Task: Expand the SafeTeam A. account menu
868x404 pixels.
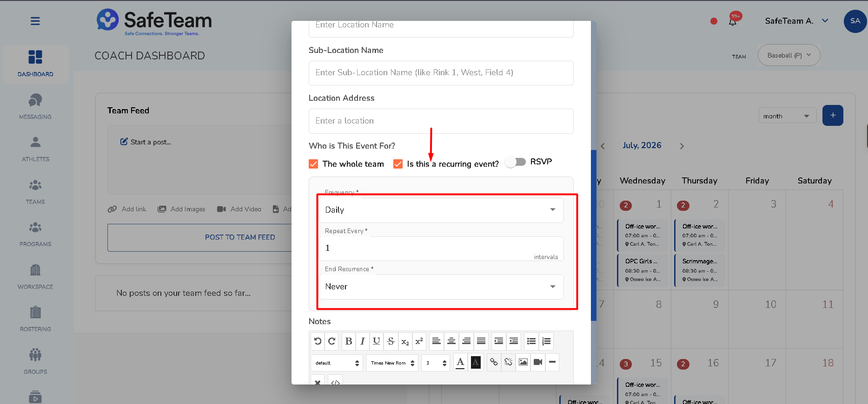Action: pos(797,21)
